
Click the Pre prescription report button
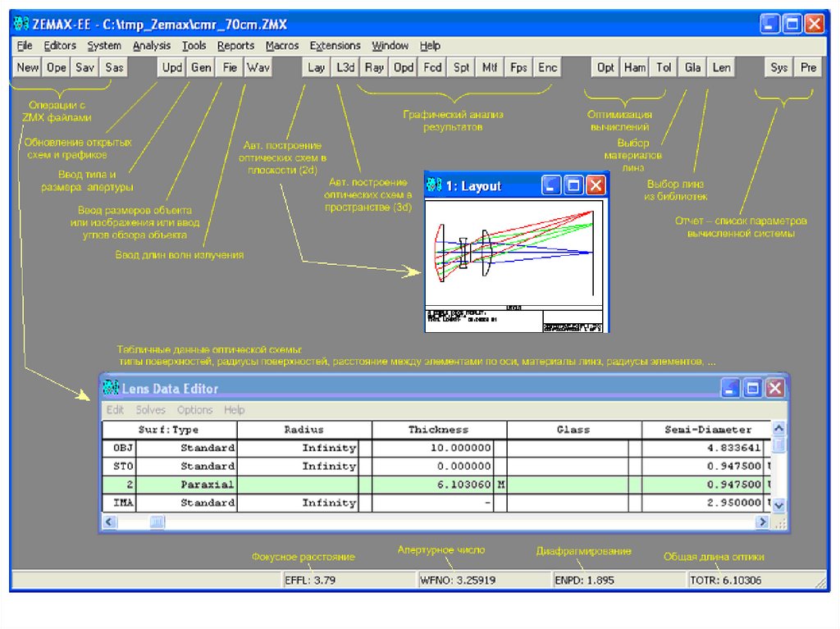click(x=809, y=68)
